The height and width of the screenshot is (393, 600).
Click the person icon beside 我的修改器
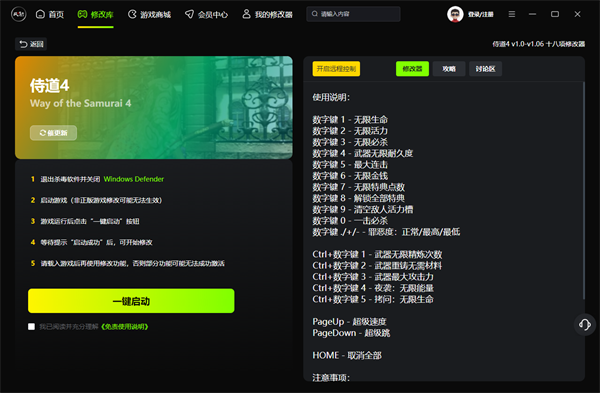(246, 14)
